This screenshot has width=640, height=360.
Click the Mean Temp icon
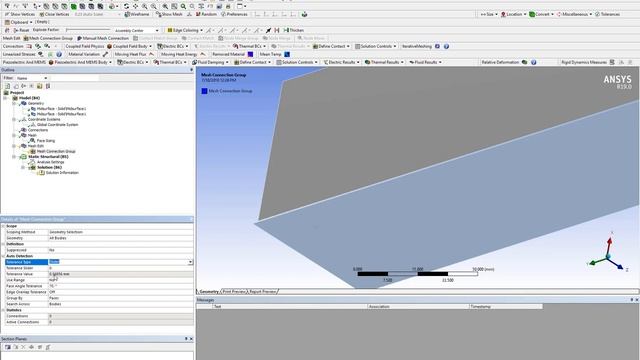pyautogui.click(x=287, y=54)
